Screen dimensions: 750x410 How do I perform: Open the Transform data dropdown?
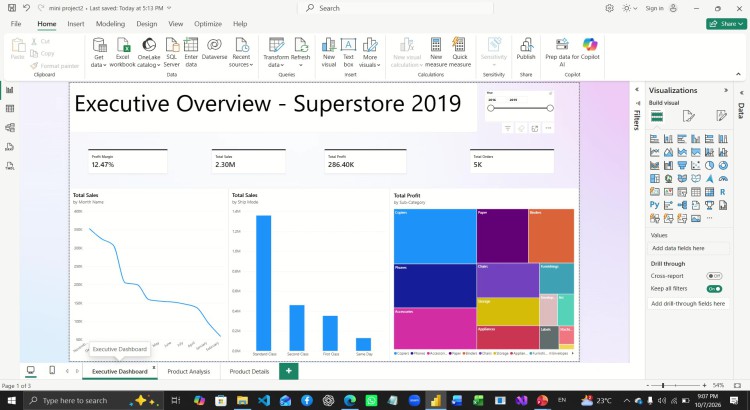276,53
